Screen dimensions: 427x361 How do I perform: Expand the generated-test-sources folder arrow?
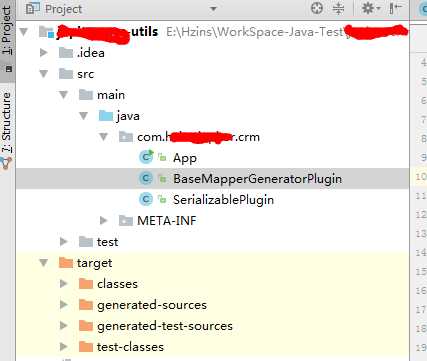[x=64, y=326]
